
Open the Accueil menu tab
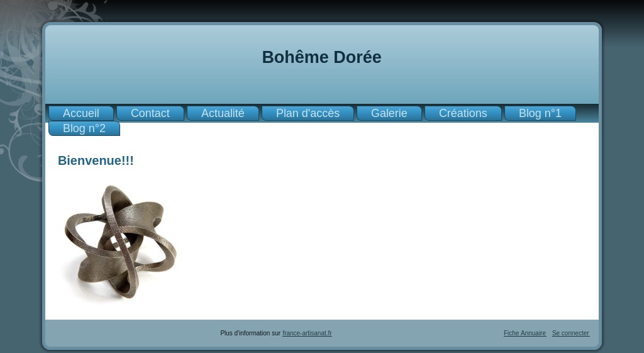81,113
